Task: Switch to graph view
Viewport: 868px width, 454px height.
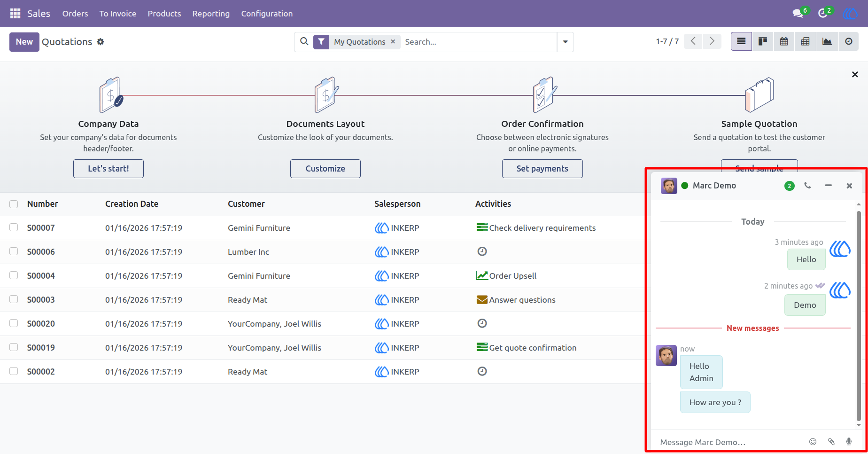Action: 827,41
